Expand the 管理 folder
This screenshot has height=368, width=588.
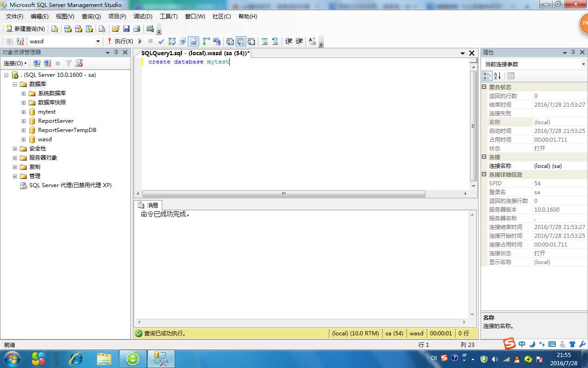pos(15,176)
